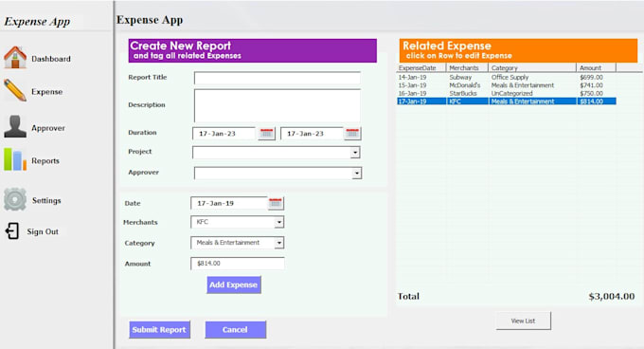Click the 15-Jan-19 date cell
The width and height of the screenshot is (644, 349).
pos(412,85)
